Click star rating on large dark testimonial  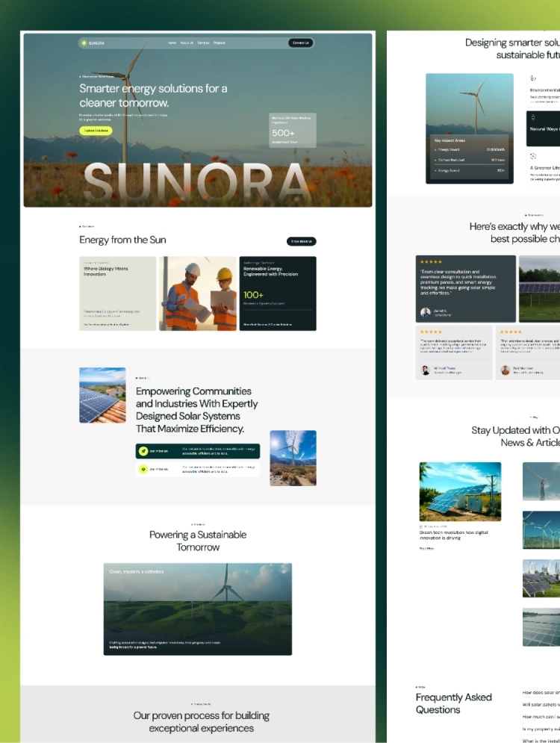click(x=431, y=261)
